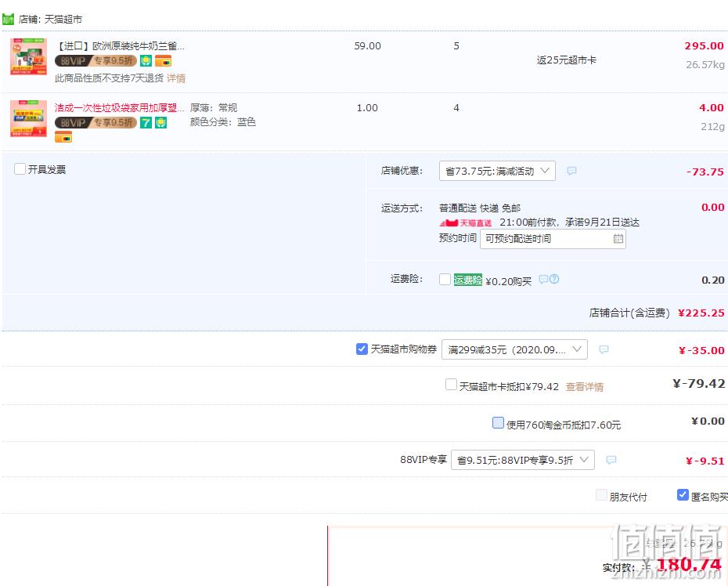Click the 颜色分类: 蓝色 specification text
This screenshot has height=586, width=728.
223,121
